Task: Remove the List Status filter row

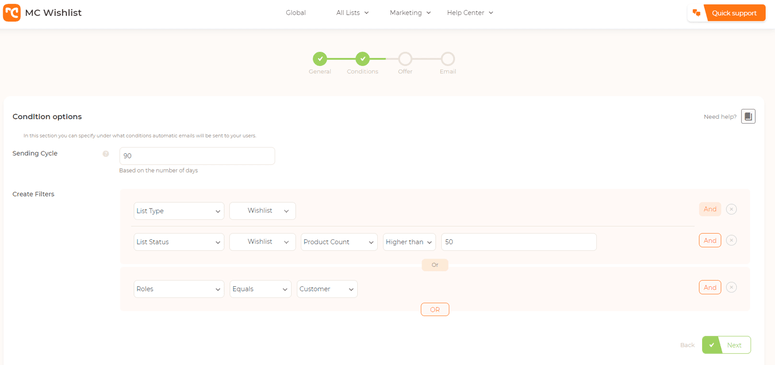Action: 731,240
